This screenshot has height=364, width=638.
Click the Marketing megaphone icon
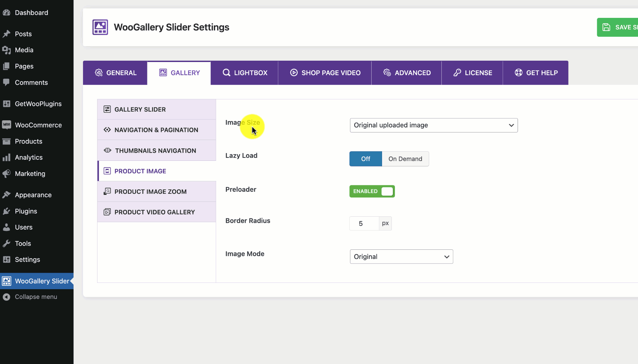pos(6,174)
